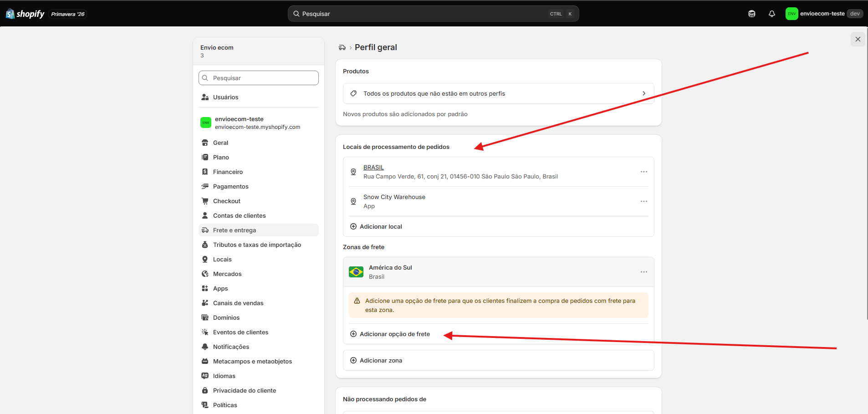The height and width of the screenshot is (414, 868).
Task: Close the settings panel
Action: pos(858,39)
